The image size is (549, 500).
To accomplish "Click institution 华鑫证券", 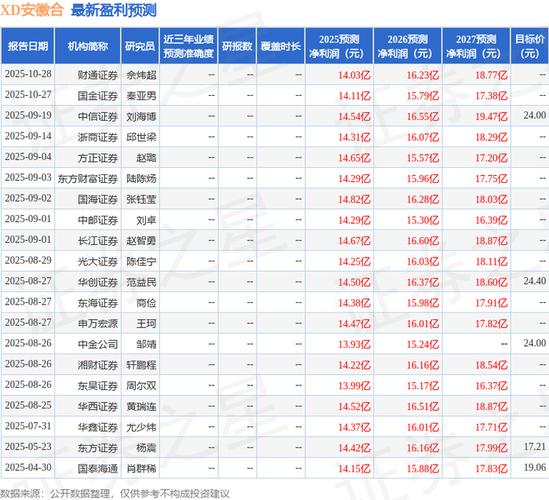I will [97, 427].
